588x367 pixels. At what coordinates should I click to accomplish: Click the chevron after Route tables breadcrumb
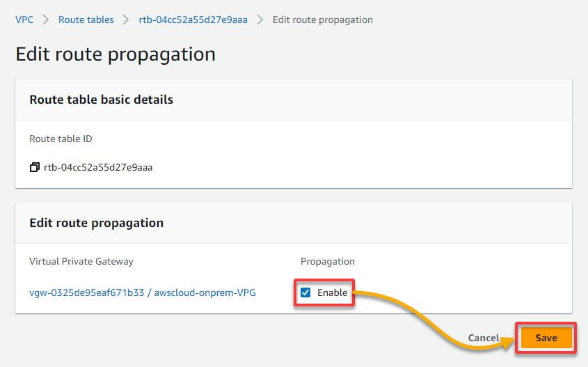click(126, 19)
